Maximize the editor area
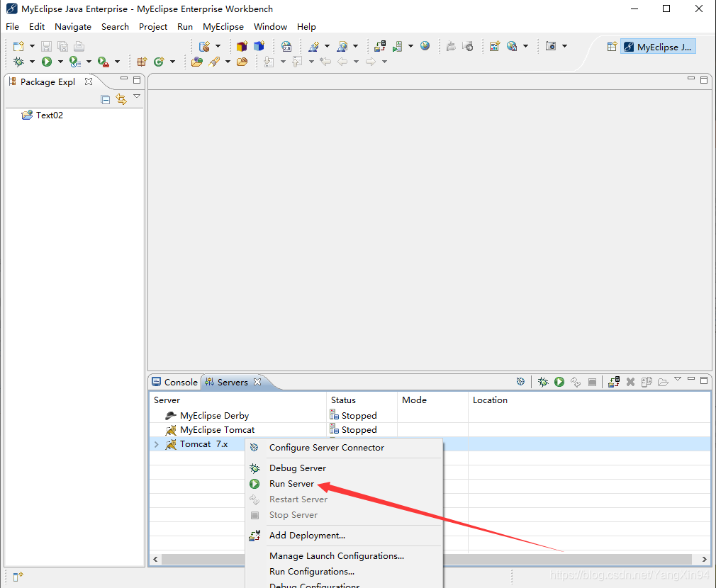Image resolution: width=716 pixels, height=588 pixels. (x=704, y=80)
